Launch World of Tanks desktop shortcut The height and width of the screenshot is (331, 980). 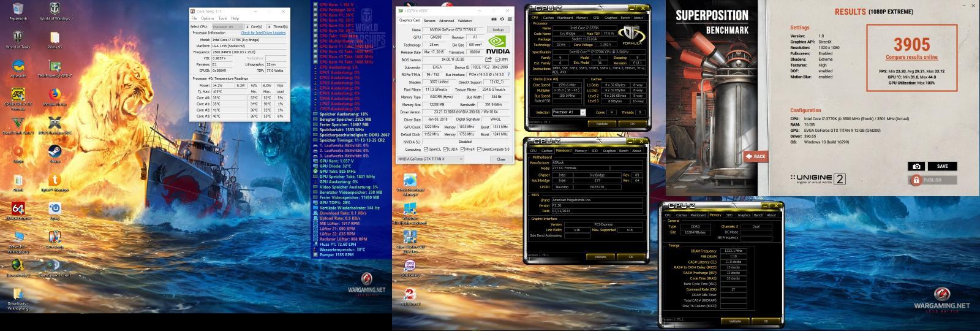click(18, 40)
